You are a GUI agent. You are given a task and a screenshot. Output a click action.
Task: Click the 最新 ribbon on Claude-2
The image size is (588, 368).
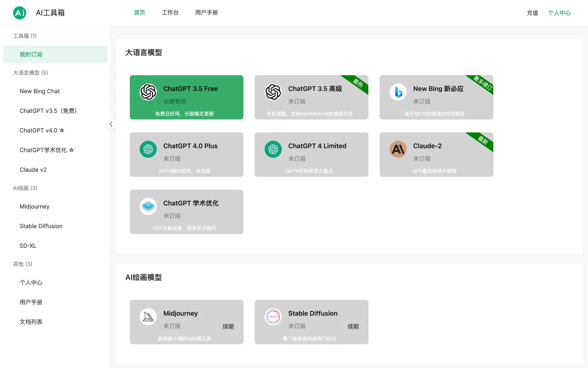click(483, 140)
